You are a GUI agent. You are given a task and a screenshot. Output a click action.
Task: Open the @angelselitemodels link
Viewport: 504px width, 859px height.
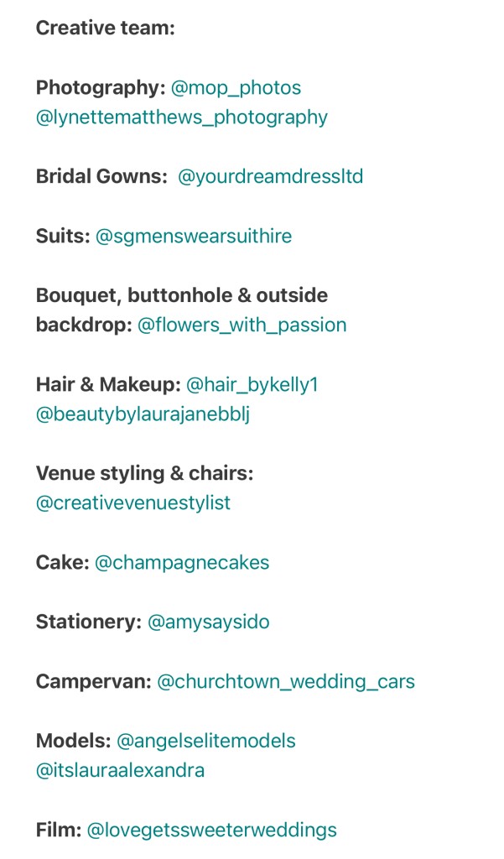click(x=206, y=741)
